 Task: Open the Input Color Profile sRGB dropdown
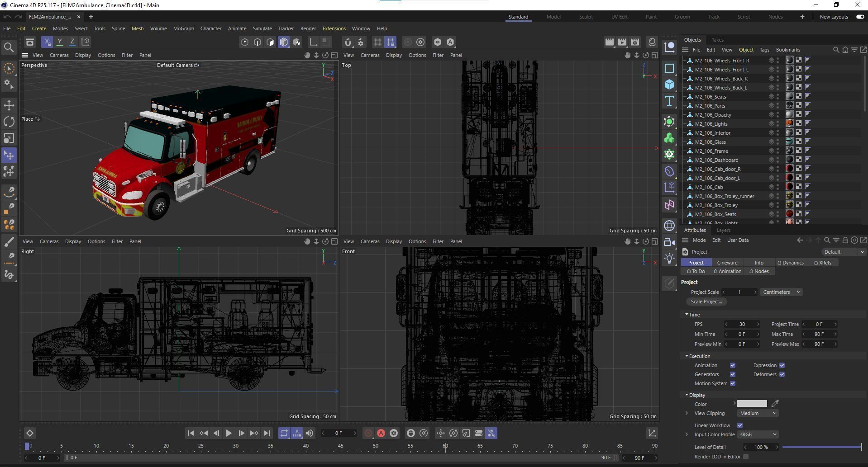pyautogui.click(x=758, y=434)
